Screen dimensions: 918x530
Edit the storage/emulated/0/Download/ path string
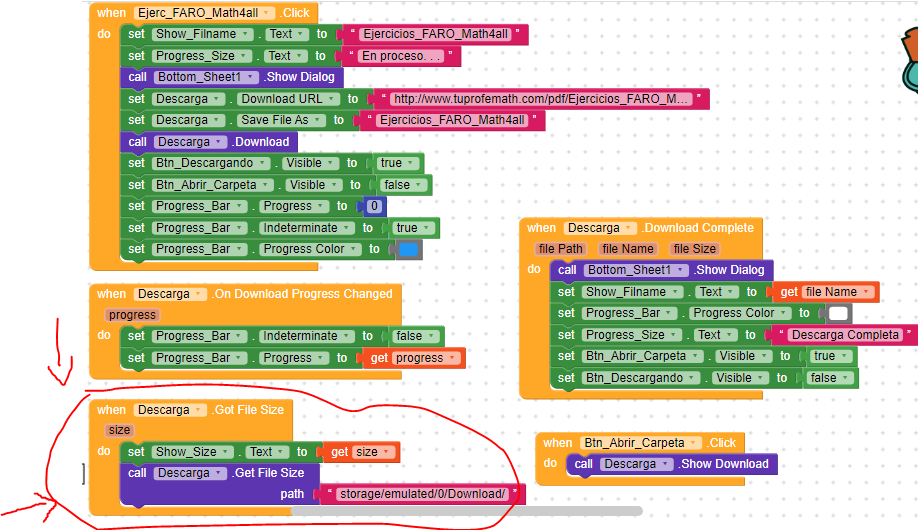click(422, 494)
